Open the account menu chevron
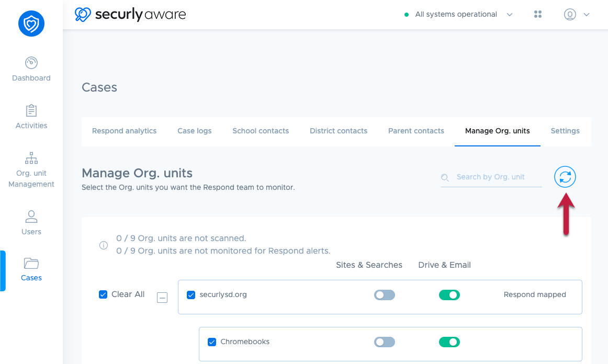 pyautogui.click(x=587, y=15)
